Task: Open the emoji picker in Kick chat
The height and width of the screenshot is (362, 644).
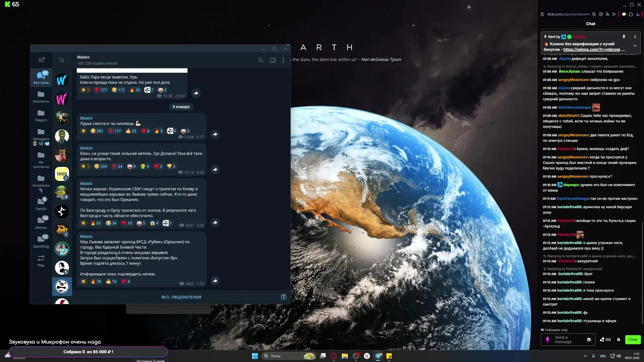Action: pyautogui.click(x=589, y=339)
